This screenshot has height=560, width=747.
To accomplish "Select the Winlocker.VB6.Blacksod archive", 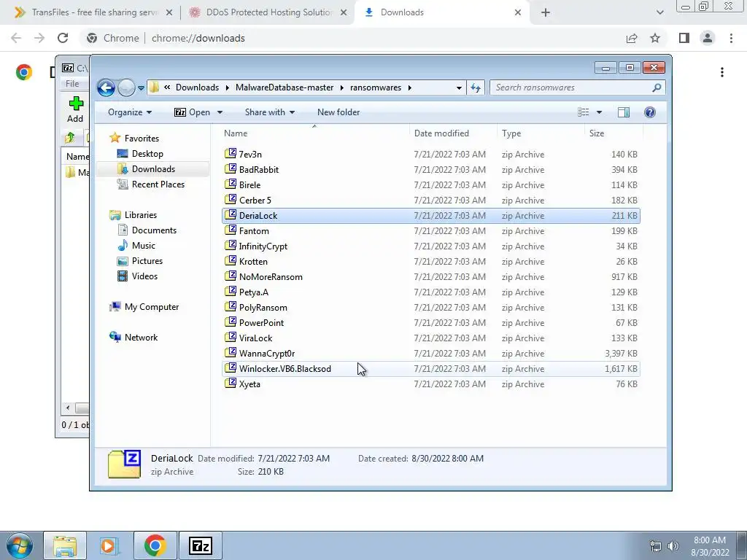I will [x=430, y=368].
